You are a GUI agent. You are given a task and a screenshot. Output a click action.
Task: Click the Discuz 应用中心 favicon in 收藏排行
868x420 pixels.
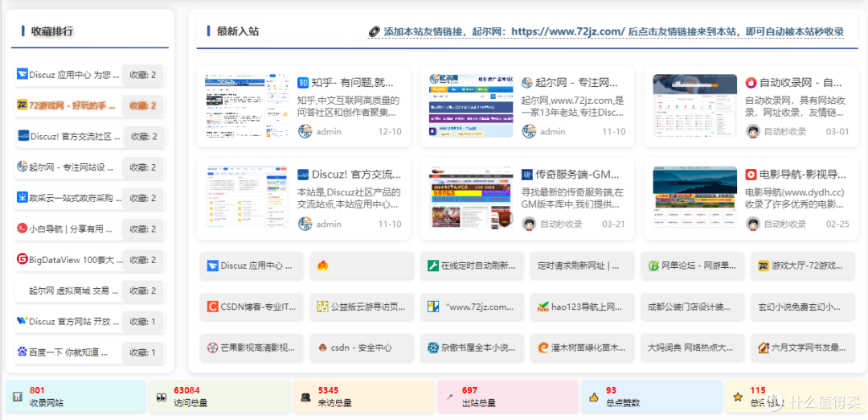[23, 74]
